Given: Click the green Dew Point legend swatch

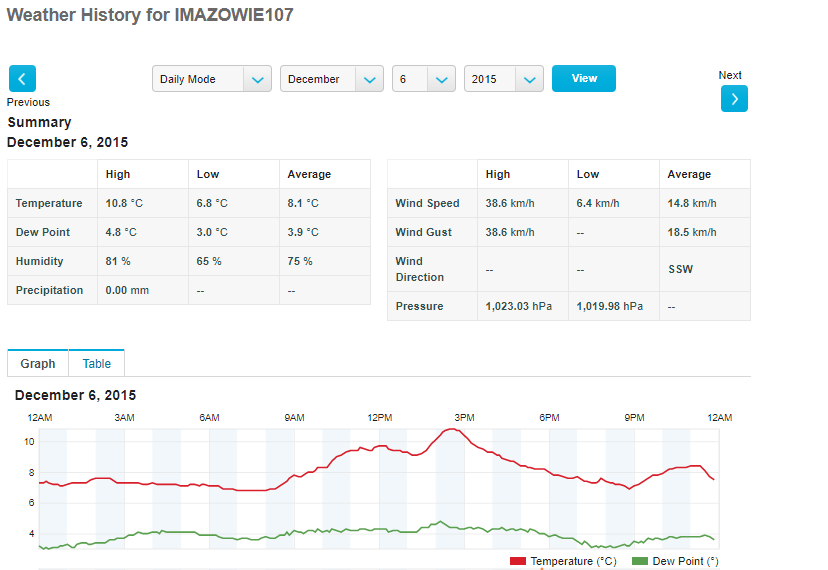Looking at the screenshot, I should (640, 561).
